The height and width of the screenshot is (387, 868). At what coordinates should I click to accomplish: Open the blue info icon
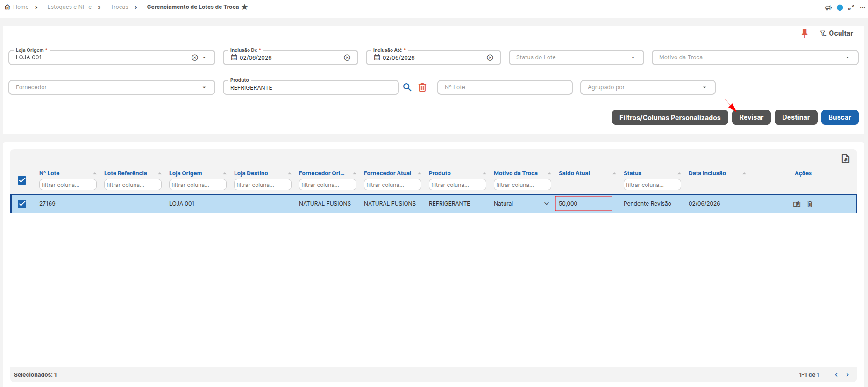click(840, 7)
